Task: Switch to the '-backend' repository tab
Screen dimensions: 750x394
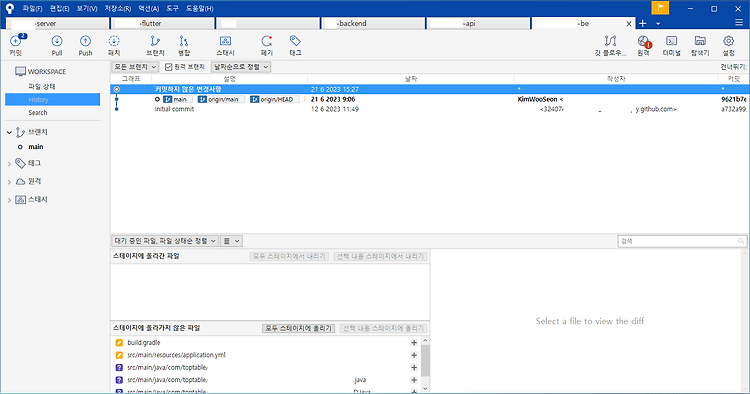Action: (x=374, y=23)
